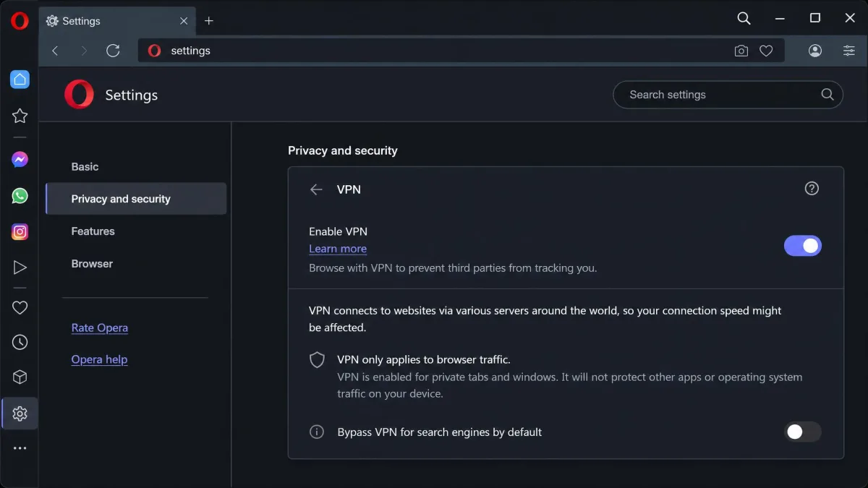Reload the page
Image resolution: width=868 pixels, height=488 pixels.
tap(113, 51)
